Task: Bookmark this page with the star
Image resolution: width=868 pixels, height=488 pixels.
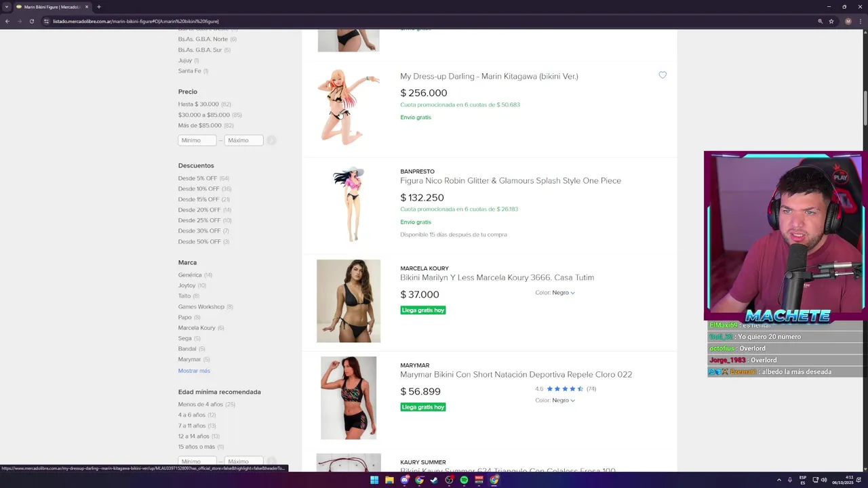Action: tap(831, 21)
